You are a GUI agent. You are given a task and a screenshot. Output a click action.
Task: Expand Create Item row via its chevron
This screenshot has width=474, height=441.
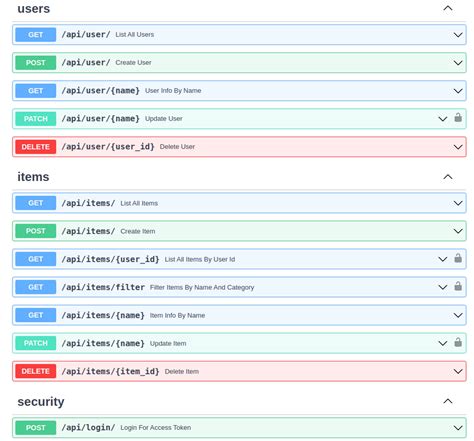click(458, 231)
